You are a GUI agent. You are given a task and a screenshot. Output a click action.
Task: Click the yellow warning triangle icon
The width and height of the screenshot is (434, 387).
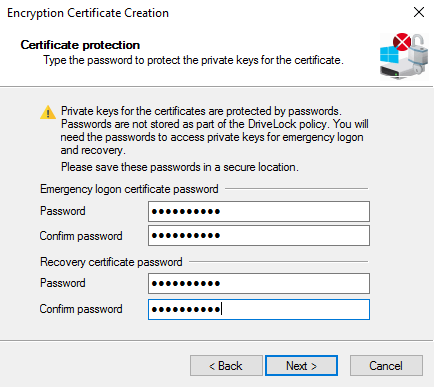click(x=48, y=112)
